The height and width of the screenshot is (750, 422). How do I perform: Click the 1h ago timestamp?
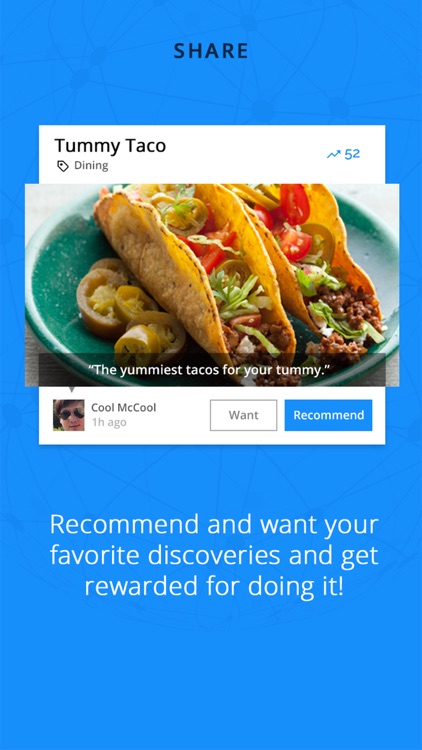(x=109, y=422)
